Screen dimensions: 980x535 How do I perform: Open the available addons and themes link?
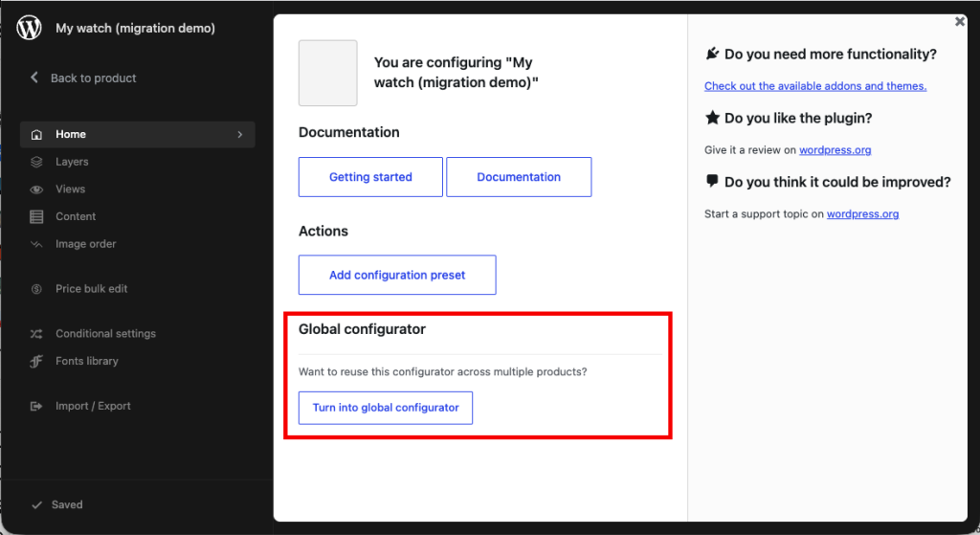815,86
